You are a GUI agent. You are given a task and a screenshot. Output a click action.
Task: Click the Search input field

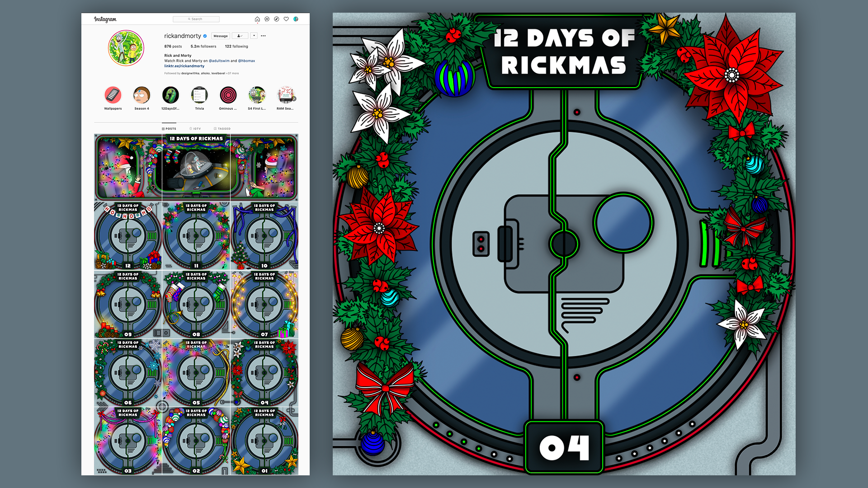196,19
